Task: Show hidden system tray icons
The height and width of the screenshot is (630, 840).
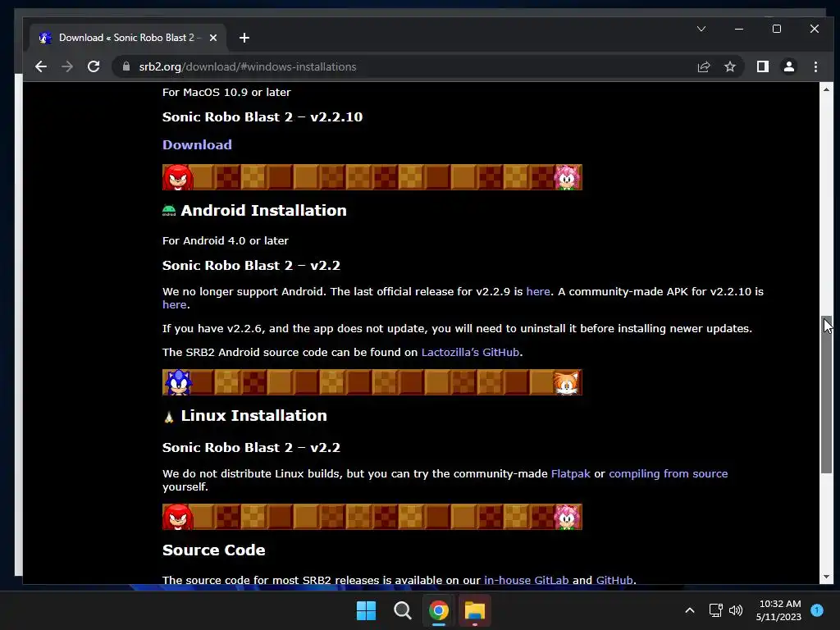Action: click(690, 610)
